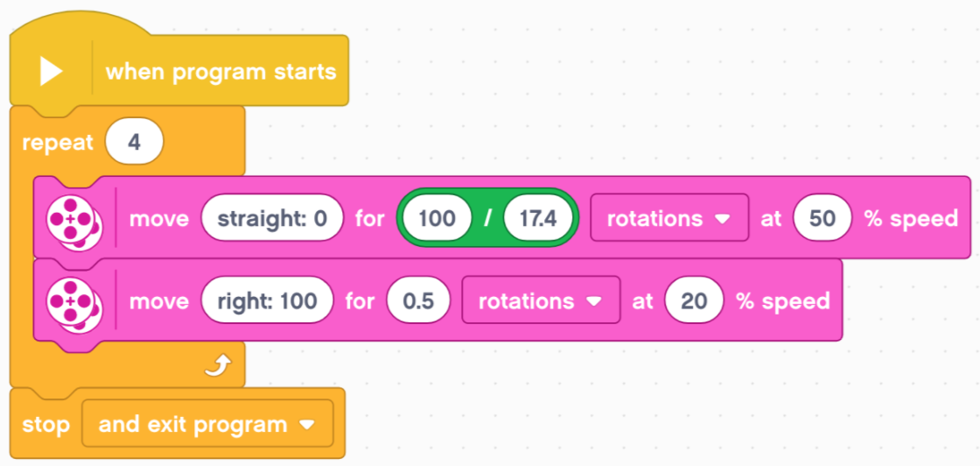
Task: Select the green division operator block
Action: click(487, 218)
